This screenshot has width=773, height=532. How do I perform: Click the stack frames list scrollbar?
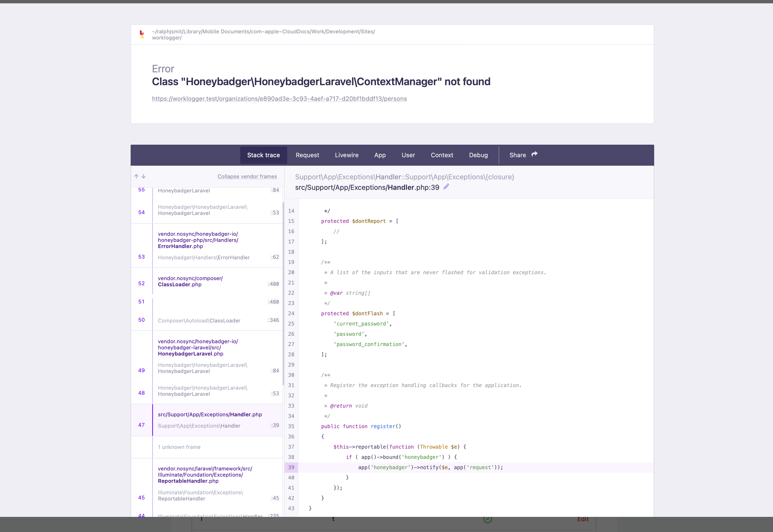[x=283, y=293]
